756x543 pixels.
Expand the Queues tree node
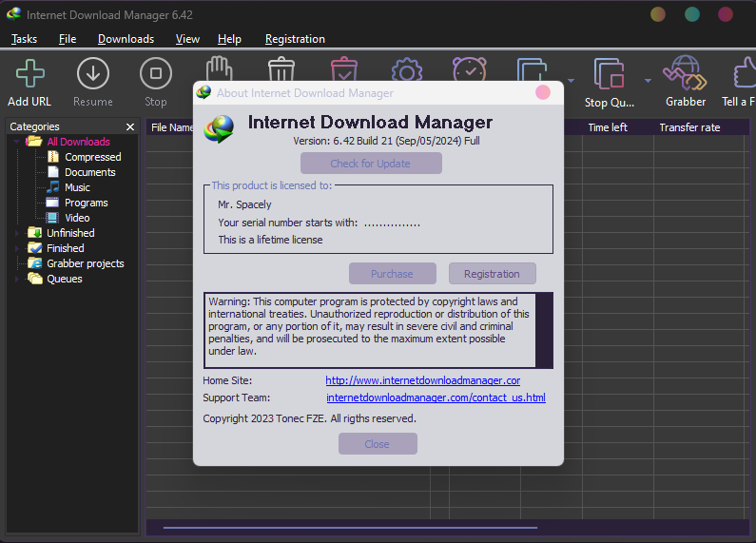[17, 279]
